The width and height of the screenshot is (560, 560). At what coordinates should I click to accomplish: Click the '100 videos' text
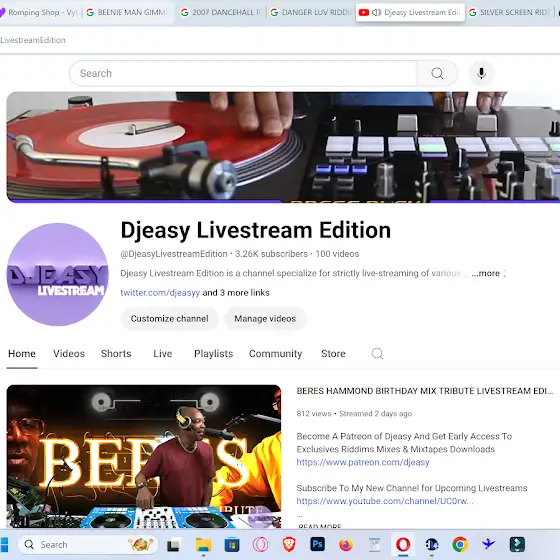pos(337,254)
